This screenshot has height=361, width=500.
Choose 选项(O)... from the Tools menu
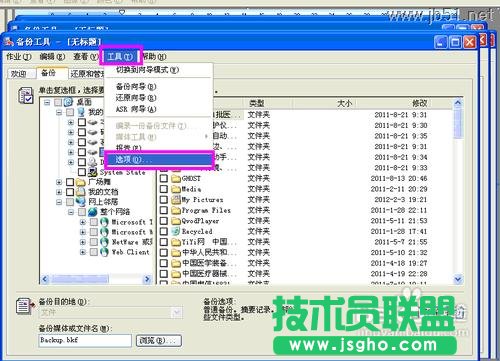[159, 160]
